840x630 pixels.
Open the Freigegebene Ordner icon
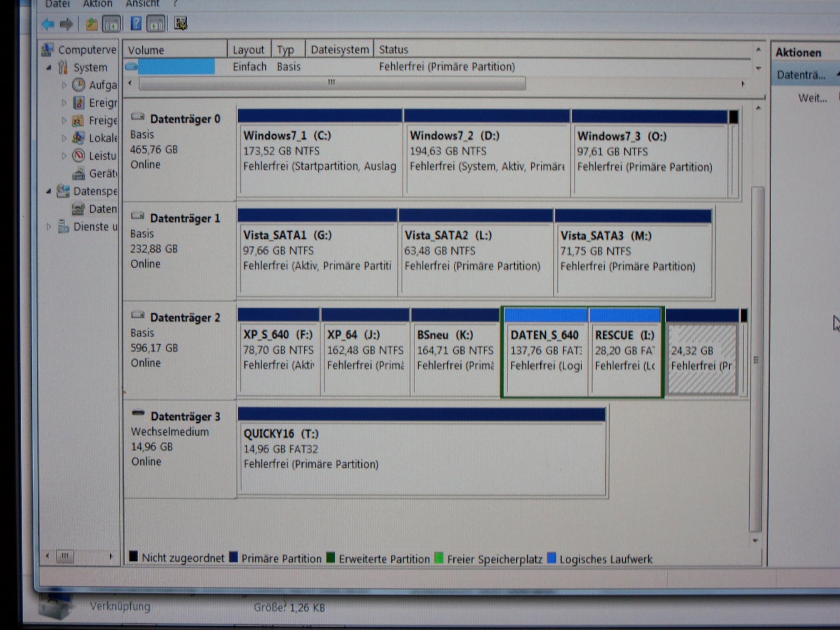(x=79, y=120)
